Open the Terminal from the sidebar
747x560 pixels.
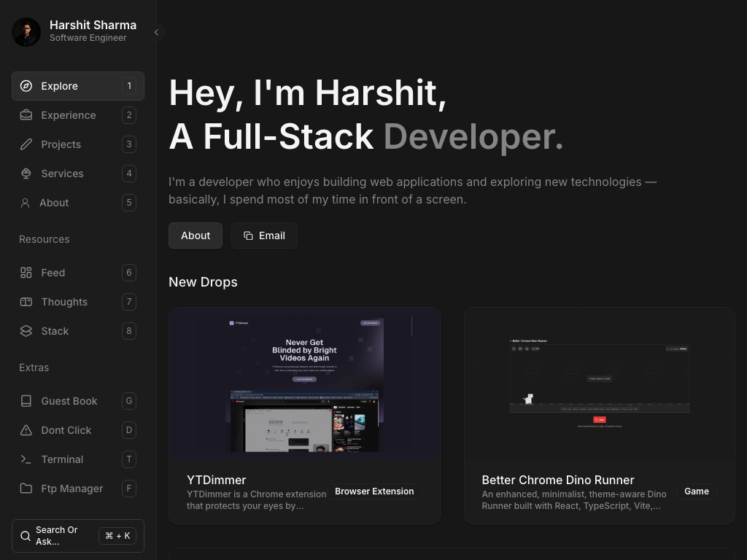point(62,459)
